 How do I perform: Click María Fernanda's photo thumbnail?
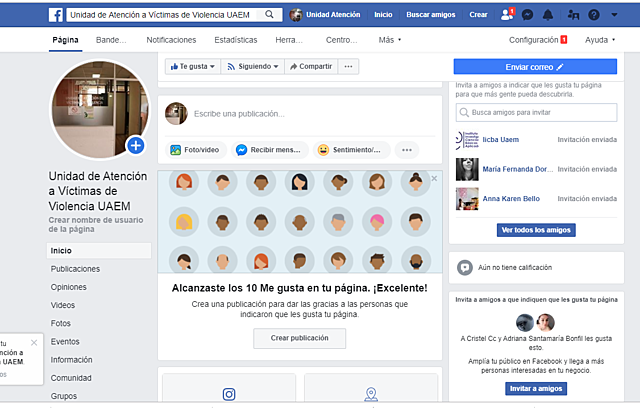(x=467, y=169)
